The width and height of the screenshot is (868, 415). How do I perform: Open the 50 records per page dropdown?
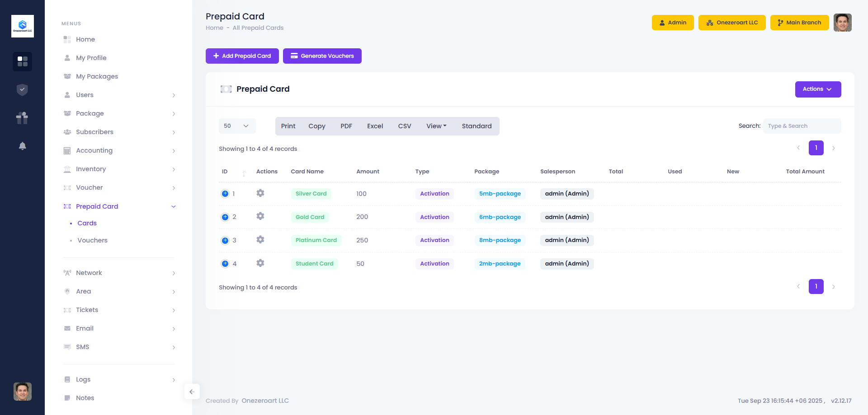(x=237, y=126)
